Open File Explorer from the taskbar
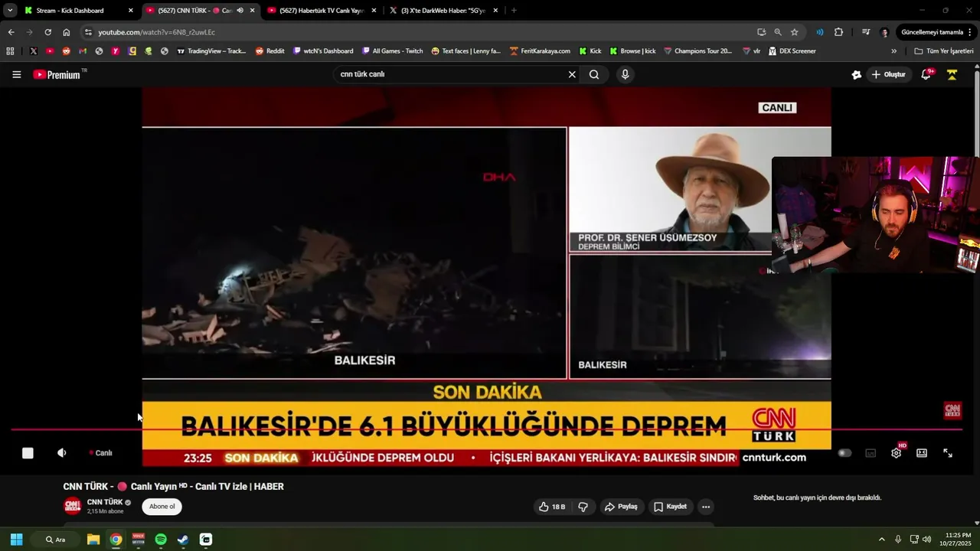Image resolution: width=980 pixels, height=551 pixels. tap(93, 540)
